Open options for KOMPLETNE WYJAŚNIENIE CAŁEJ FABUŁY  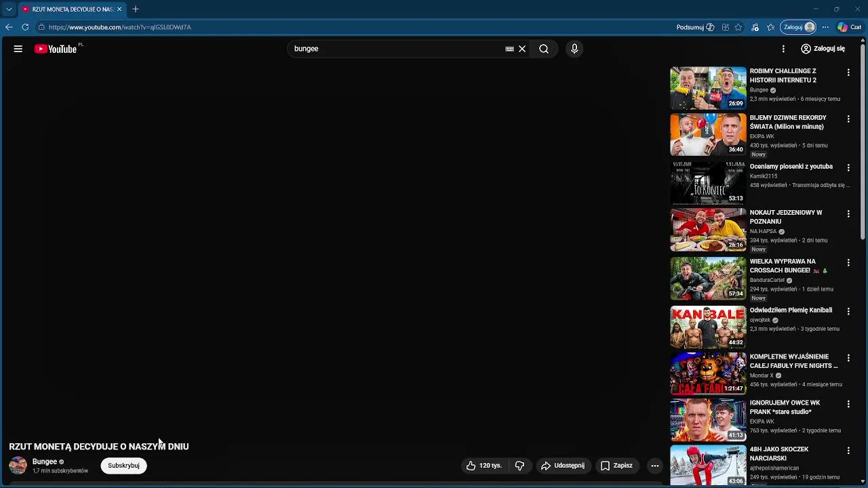[848, 358]
